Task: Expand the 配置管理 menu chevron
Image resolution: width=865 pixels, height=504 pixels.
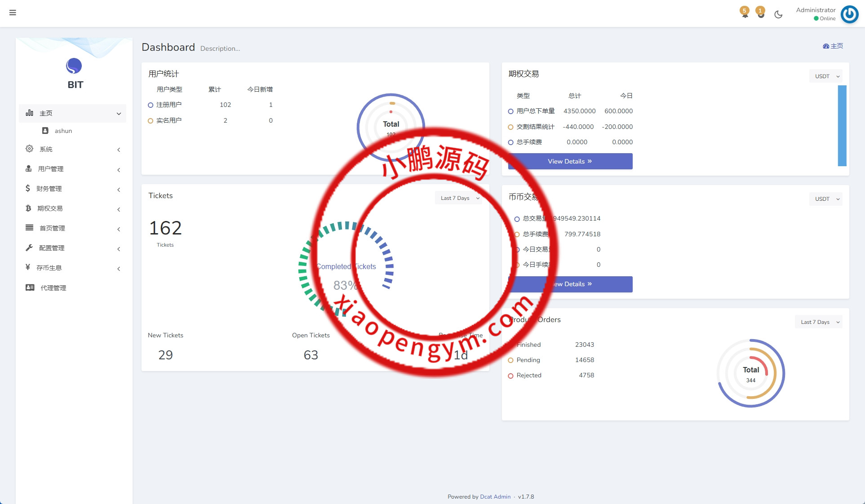Action: (x=119, y=249)
